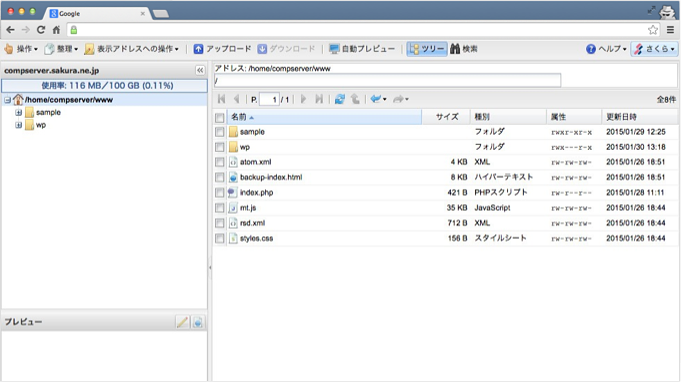681x382 pixels.
Task: Expand the wp folder in tree
Action: [19, 125]
